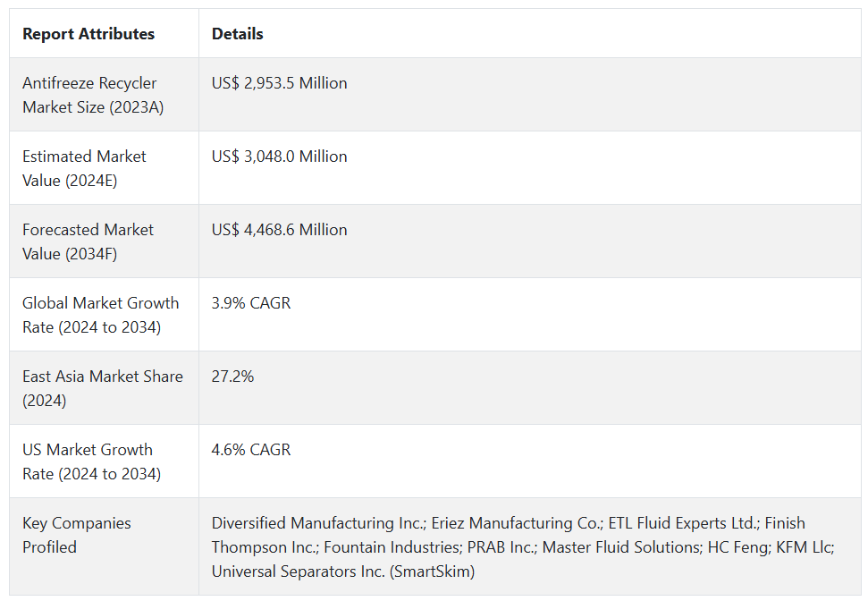The width and height of the screenshot is (868, 601).
Task: Select the Antifreeze Recycler Market Size cell
Action: (89, 95)
